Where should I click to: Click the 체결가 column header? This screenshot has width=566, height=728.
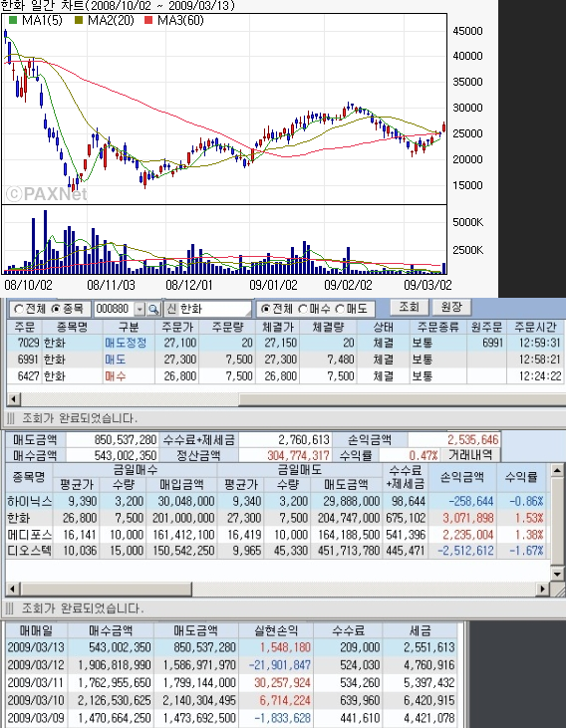point(277,327)
